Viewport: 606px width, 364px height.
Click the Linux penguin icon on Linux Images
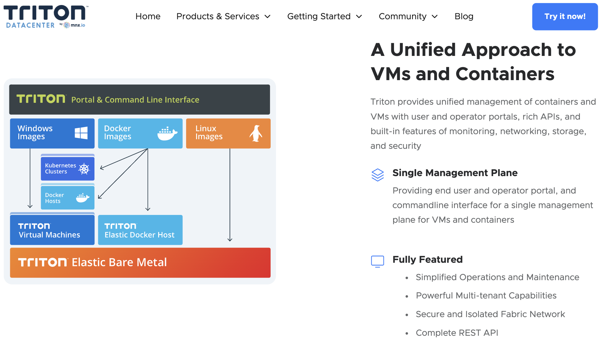point(256,133)
